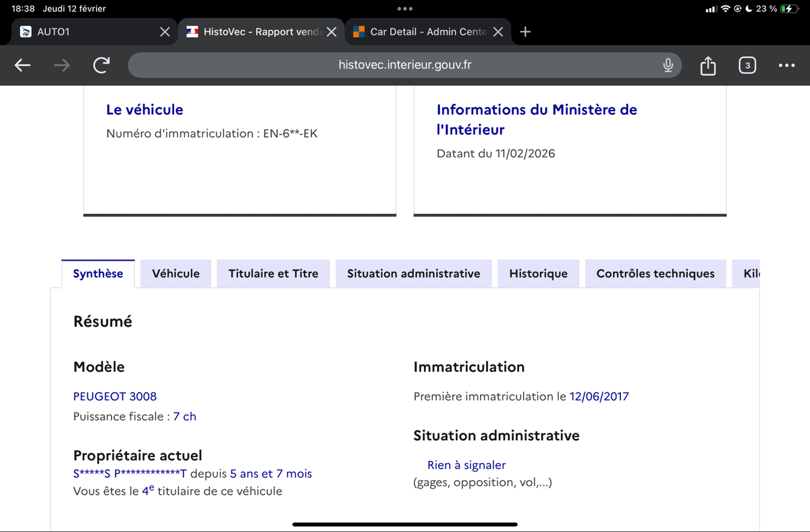Screen dimensions: 810x532
Task: Show the Contrôles techniques tab
Action: coord(655,273)
